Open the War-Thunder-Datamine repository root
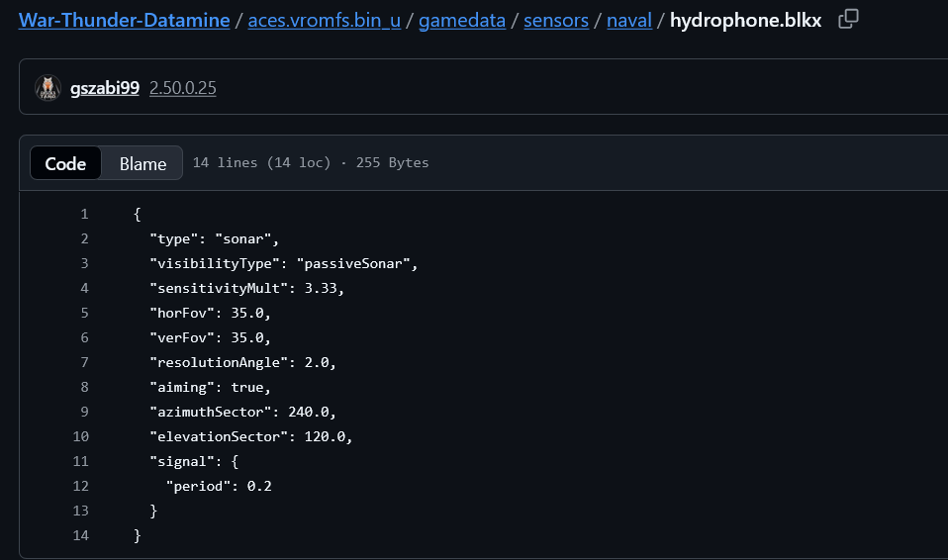This screenshot has height=560, width=948. (124, 20)
